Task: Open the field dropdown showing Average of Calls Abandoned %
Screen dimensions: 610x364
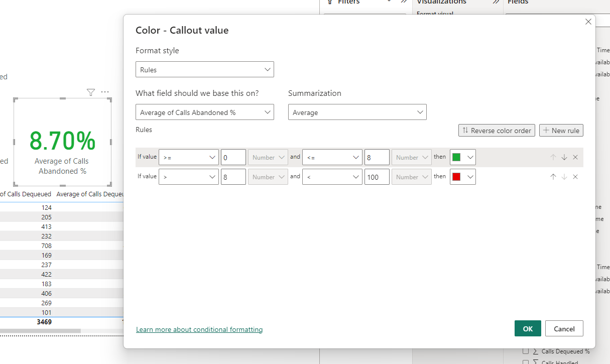Action: [205, 112]
